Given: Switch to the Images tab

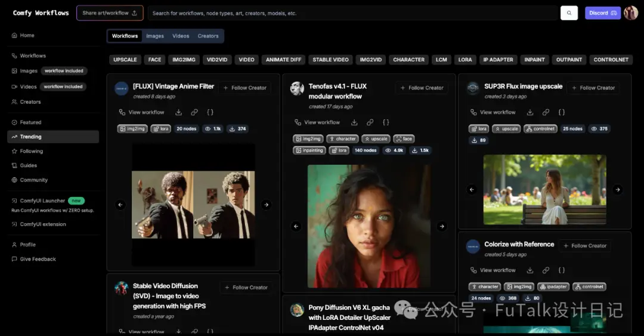Looking at the screenshot, I should point(155,36).
